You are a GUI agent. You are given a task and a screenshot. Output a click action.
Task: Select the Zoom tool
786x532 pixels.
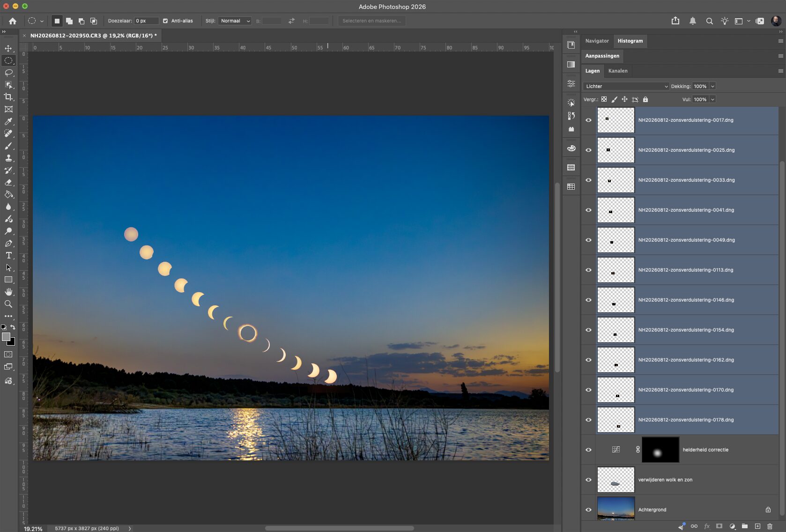pyautogui.click(x=8, y=304)
